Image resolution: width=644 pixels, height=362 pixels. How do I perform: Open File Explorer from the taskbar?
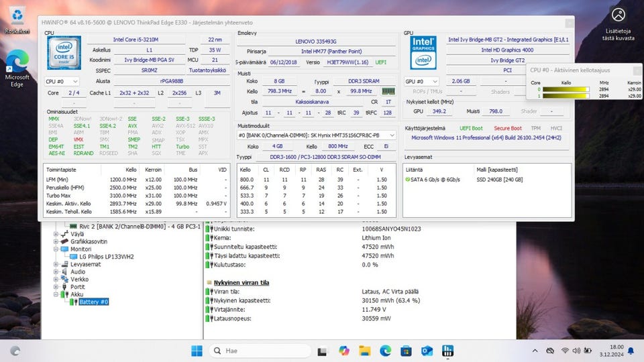tap(365, 351)
